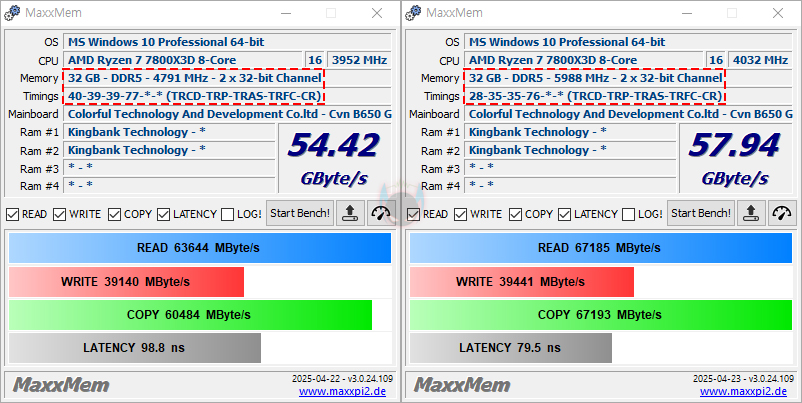This screenshot has height=403, width=802.
Task: Click OS field in right window
Action: [628, 42]
